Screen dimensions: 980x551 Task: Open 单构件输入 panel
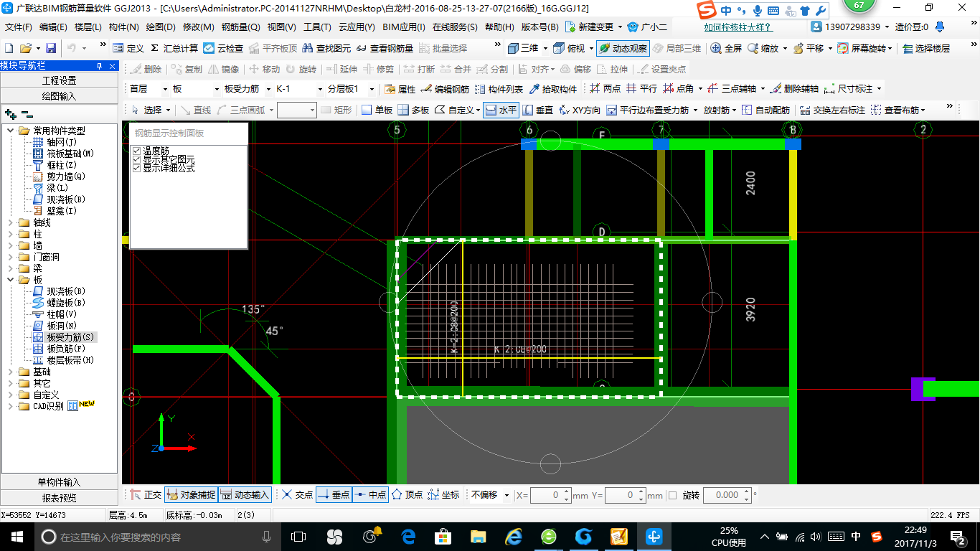59,482
